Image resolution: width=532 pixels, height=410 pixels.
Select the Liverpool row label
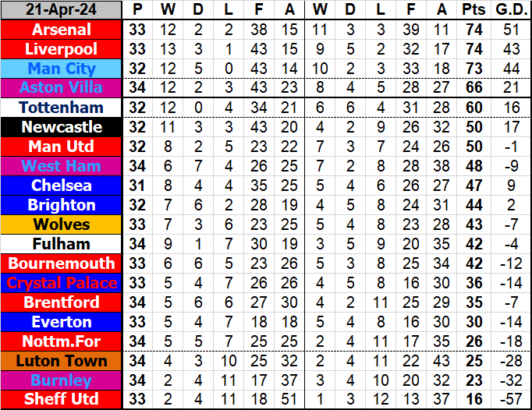[x=61, y=49]
